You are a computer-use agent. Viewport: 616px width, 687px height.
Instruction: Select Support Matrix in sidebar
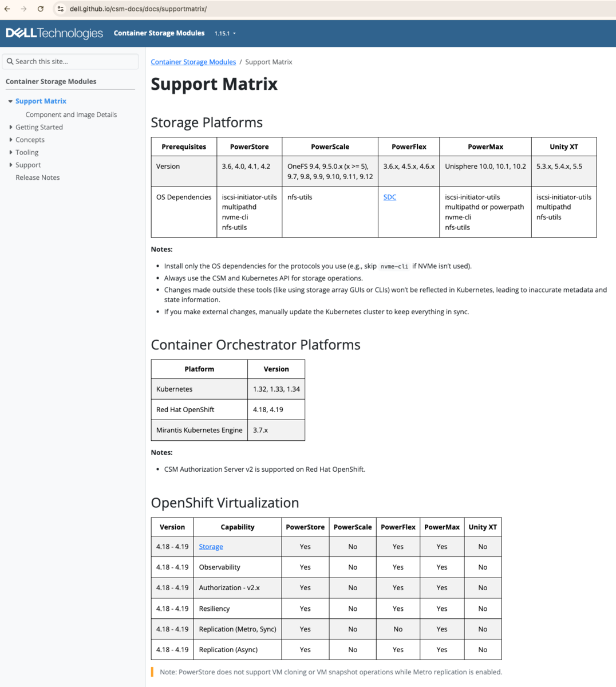pyautogui.click(x=41, y=101)
